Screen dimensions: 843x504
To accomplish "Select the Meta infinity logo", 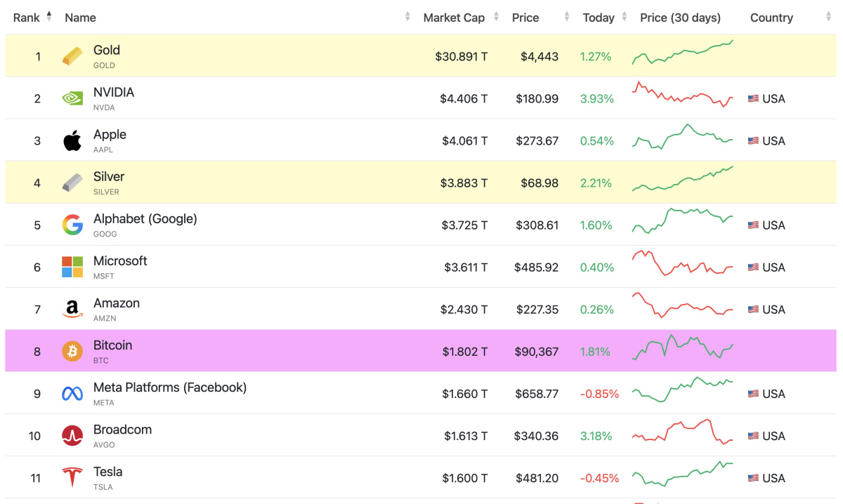I will (x=72, y=394).
